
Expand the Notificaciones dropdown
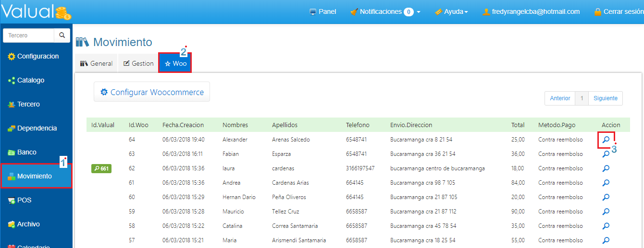pyautogui.click(x=385, y=12)
